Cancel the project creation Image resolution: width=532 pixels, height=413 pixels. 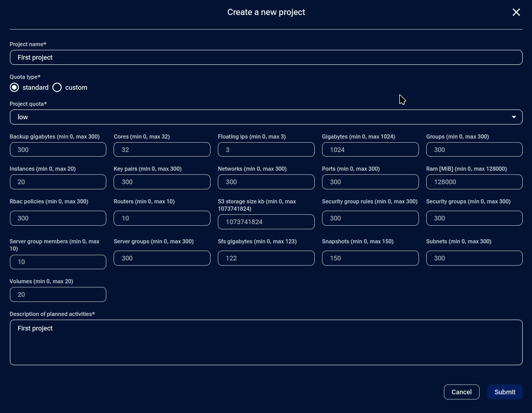click(x=461, y=392)
